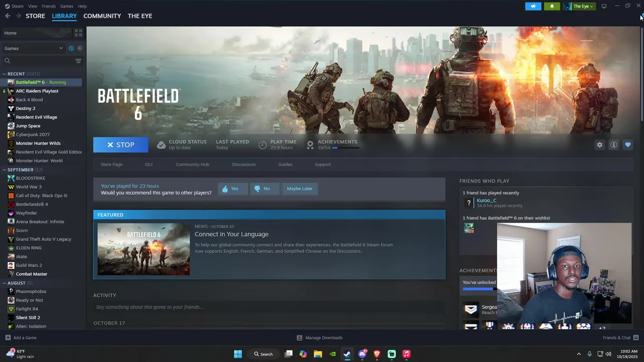Open Discord from taskbar

(x=362, y=354)
